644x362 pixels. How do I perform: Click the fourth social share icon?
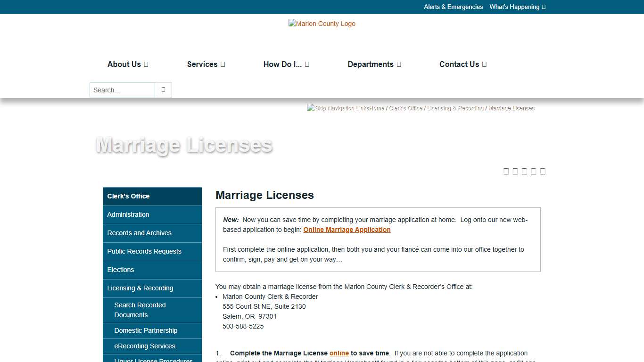click(533, 171)
